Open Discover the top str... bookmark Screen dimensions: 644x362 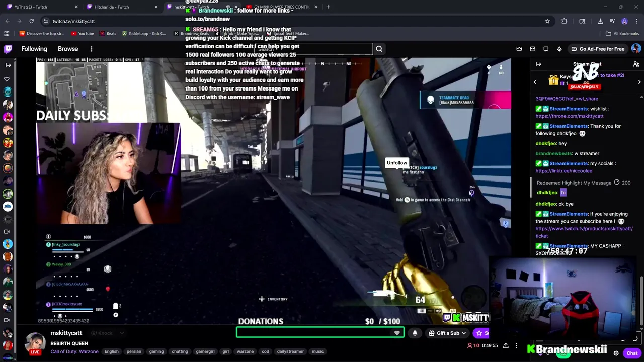click(x=42, y=34)
